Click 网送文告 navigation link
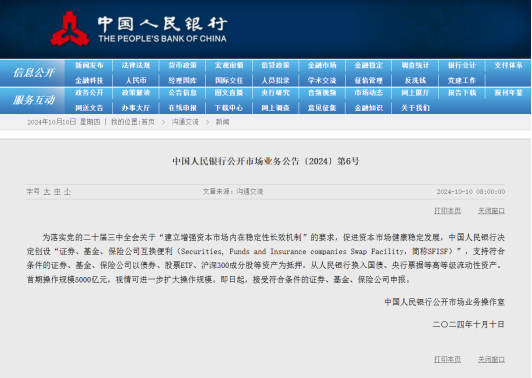Image resolution: width=532 pixels, height=378 pixels. [89, 108]
